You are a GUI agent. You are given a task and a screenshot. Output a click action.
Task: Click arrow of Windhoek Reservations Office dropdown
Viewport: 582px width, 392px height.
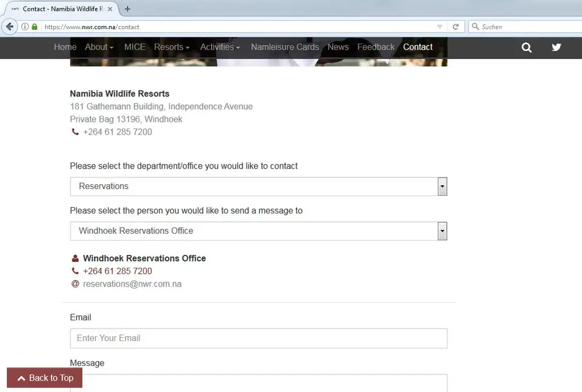click(x=442, y=231)
